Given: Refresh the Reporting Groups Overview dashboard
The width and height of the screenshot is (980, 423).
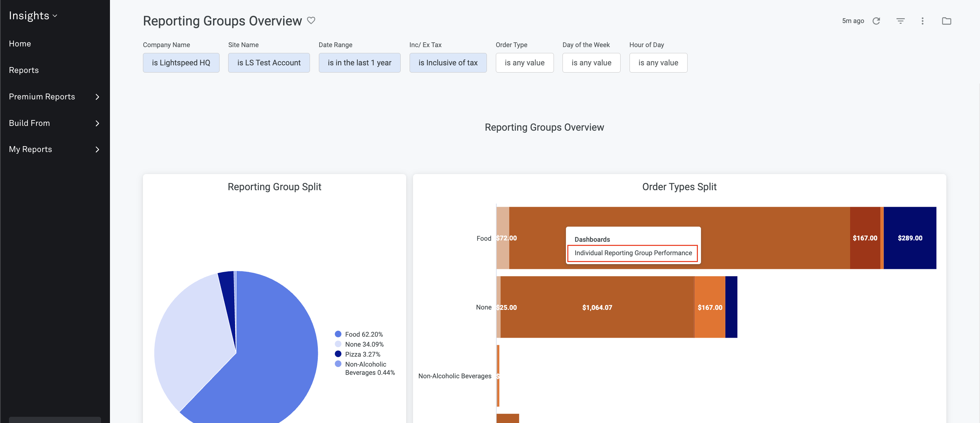Looking at the screenshot, I should pos(877,21).
